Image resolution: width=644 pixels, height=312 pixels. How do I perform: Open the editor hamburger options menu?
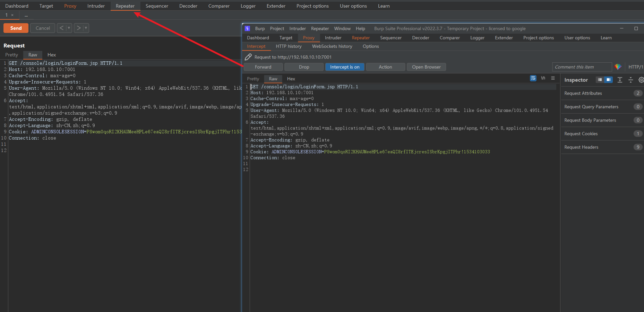tap(553, 78)
